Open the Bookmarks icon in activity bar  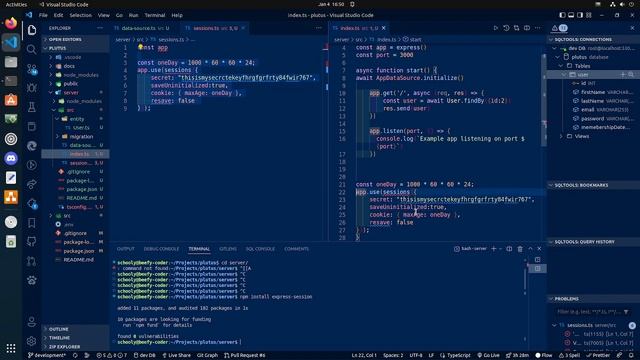pos(31,222)
